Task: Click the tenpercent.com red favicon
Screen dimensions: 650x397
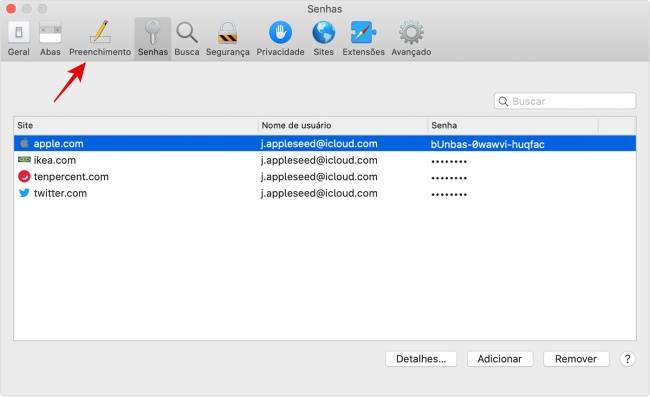Action: tap(24, 177)
